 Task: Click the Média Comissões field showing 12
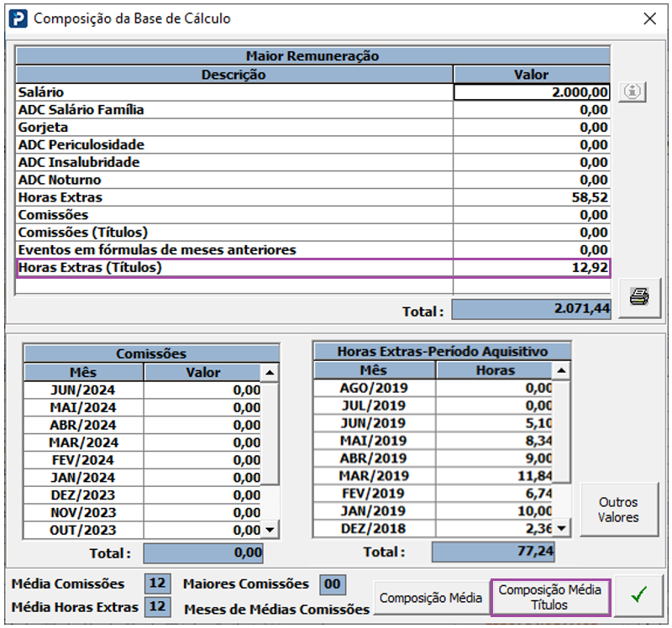pyautogui.click(x=157, y=584)
